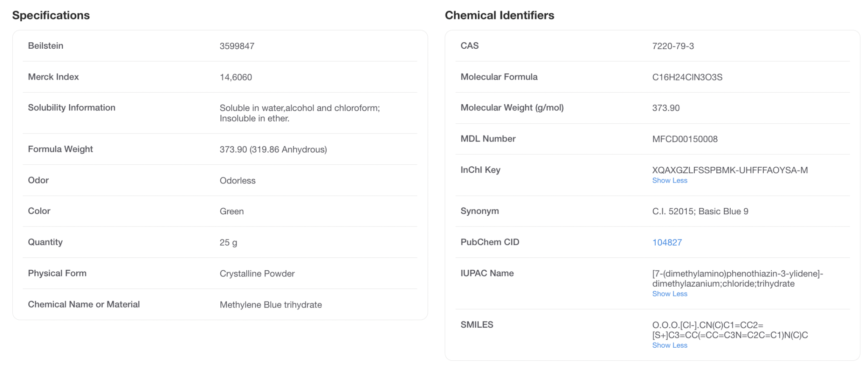Click the Beilstein number 3599847

point(237,46)
